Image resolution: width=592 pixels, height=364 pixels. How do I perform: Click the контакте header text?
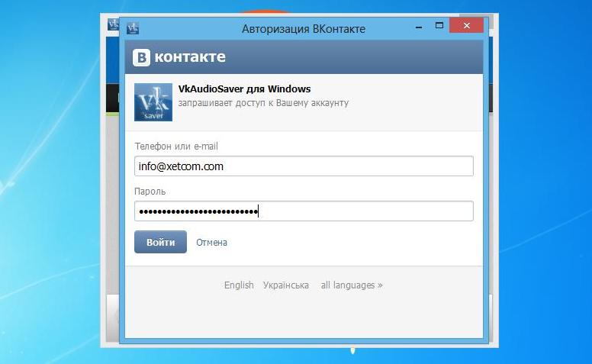tap(190, 57)
